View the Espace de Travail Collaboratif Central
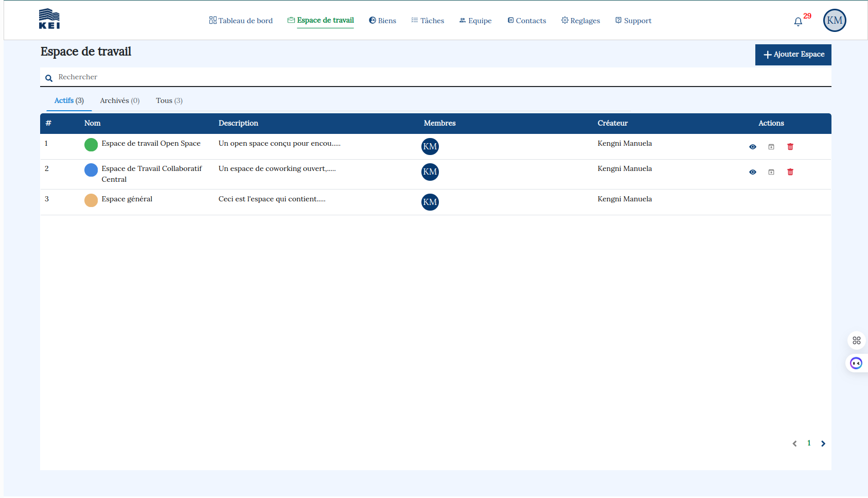Screen dimensions: 868x498 click(753, 172)
